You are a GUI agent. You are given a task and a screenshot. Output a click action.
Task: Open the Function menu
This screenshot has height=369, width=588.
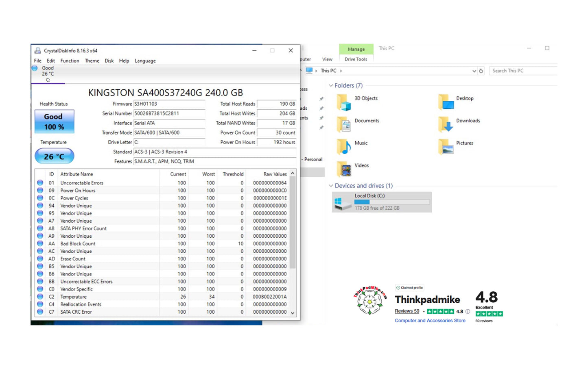[x=70, y=61]
